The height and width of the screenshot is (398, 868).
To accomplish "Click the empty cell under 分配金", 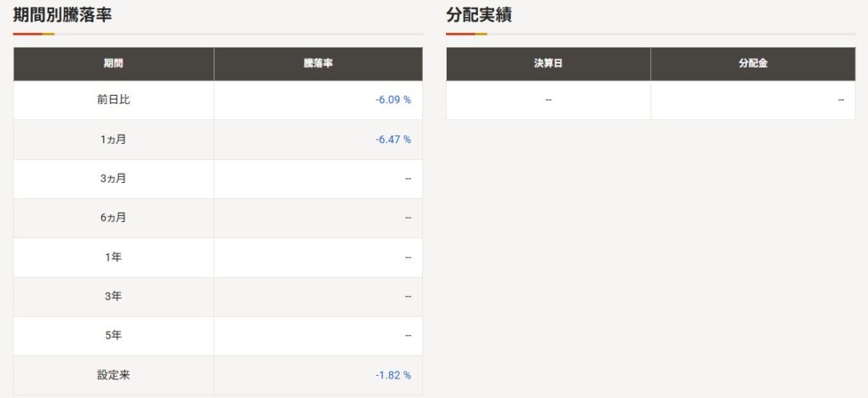I will coord(840,100).
